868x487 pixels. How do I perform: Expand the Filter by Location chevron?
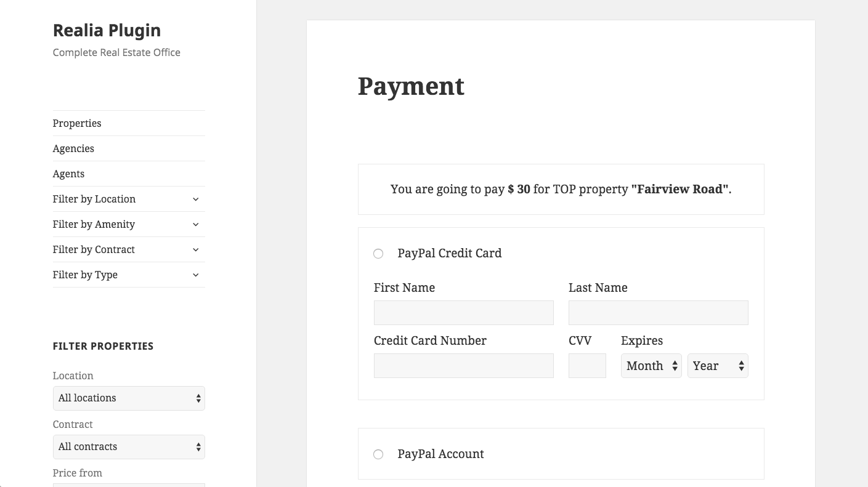click(x=195, y=199)
